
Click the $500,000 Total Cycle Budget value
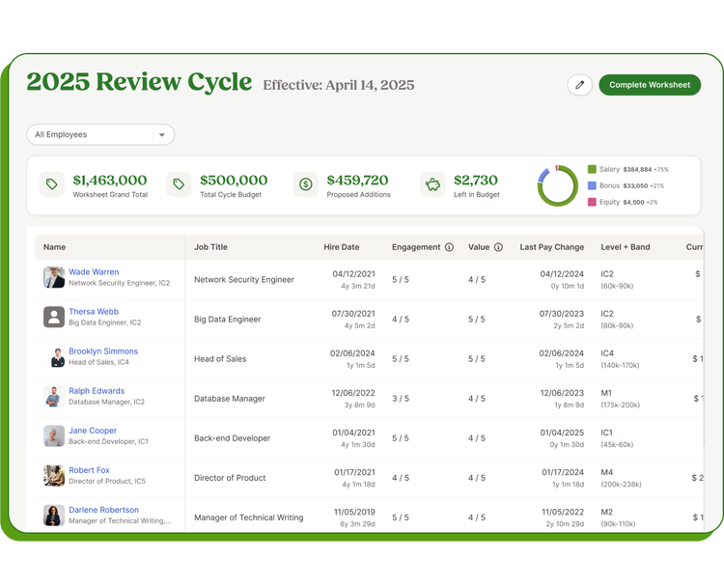point(234,181)
